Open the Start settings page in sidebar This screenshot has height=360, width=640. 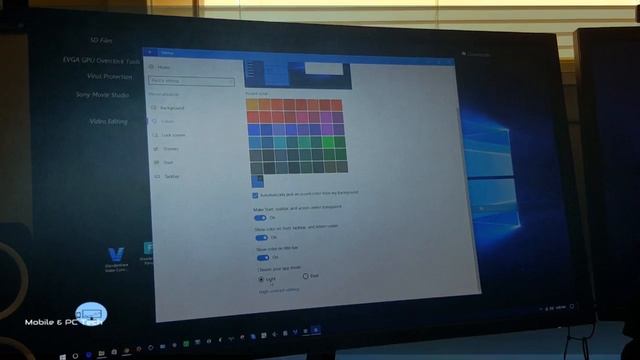pos(164,162)
